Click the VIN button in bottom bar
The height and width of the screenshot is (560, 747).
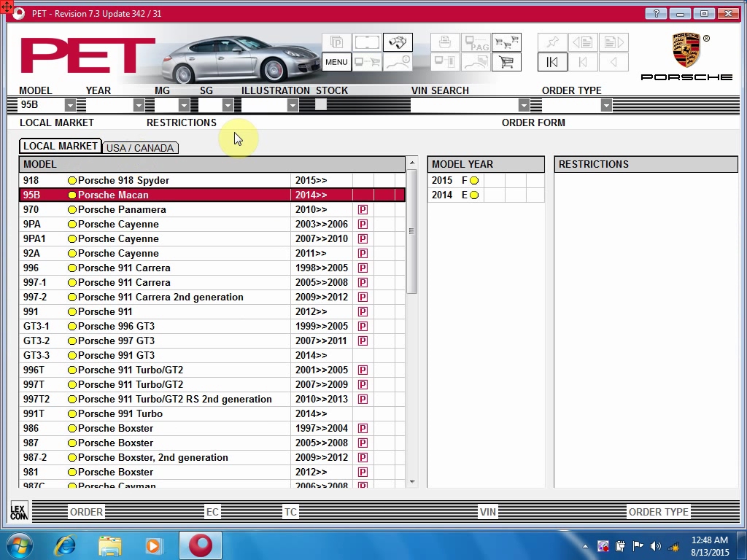click(488, 512)
